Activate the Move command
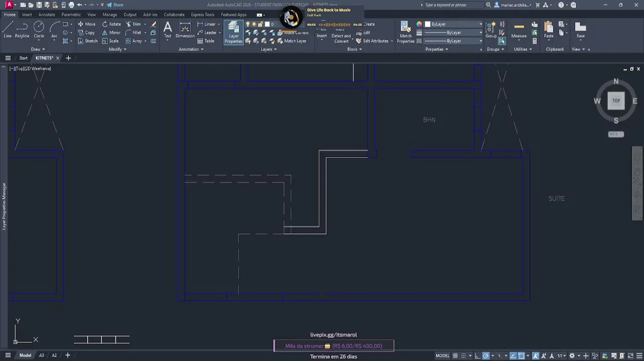Image resolution: width=644 pixels, height=361 pixels. [86, 24]
